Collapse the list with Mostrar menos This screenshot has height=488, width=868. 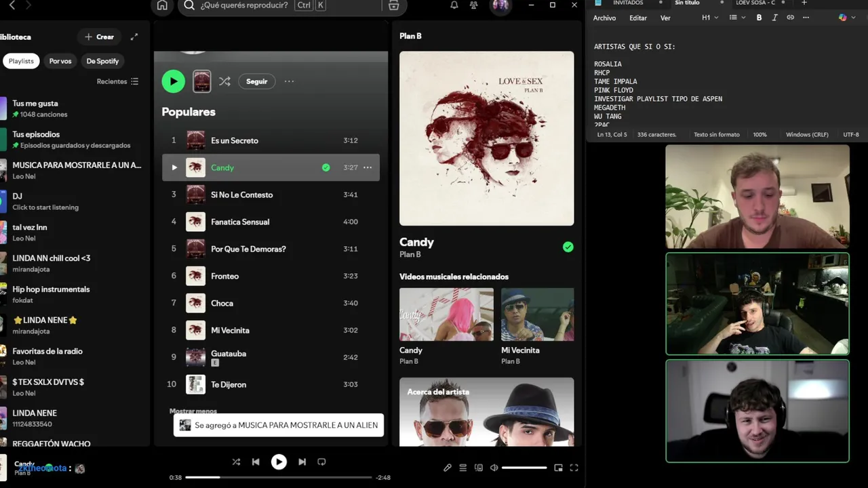pyautogui.click(x=193, y=411)
